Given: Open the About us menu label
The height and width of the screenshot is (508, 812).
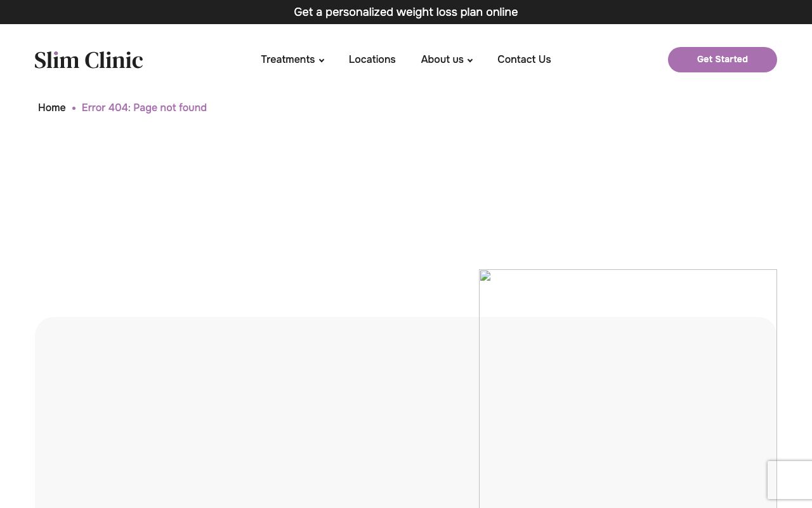Looking at the screenshot, I should click(442, 59).
